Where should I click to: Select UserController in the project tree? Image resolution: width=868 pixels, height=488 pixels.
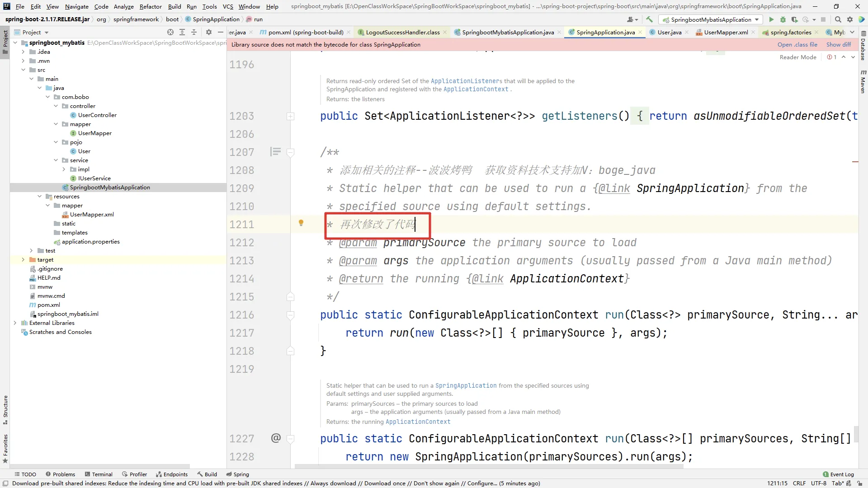(x=97, y=115)
